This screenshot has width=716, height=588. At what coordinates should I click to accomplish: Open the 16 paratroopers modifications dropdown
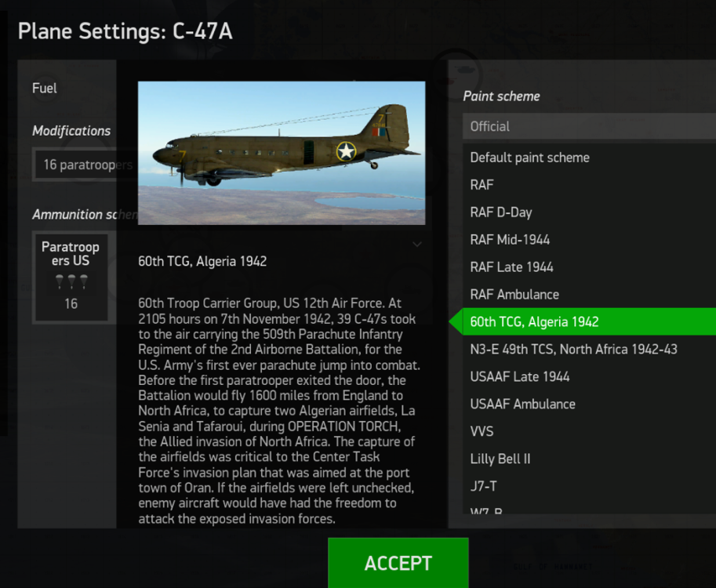coord(75,165)
